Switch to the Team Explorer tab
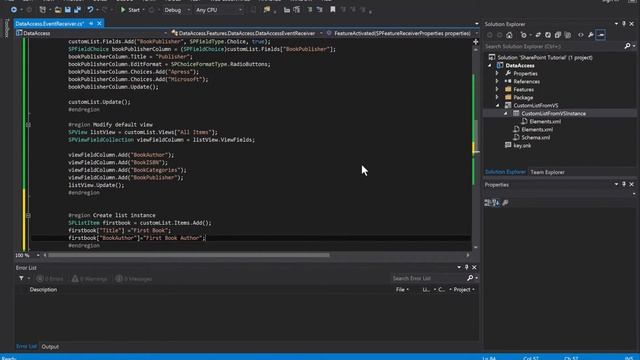 click(x=547, y=172)
